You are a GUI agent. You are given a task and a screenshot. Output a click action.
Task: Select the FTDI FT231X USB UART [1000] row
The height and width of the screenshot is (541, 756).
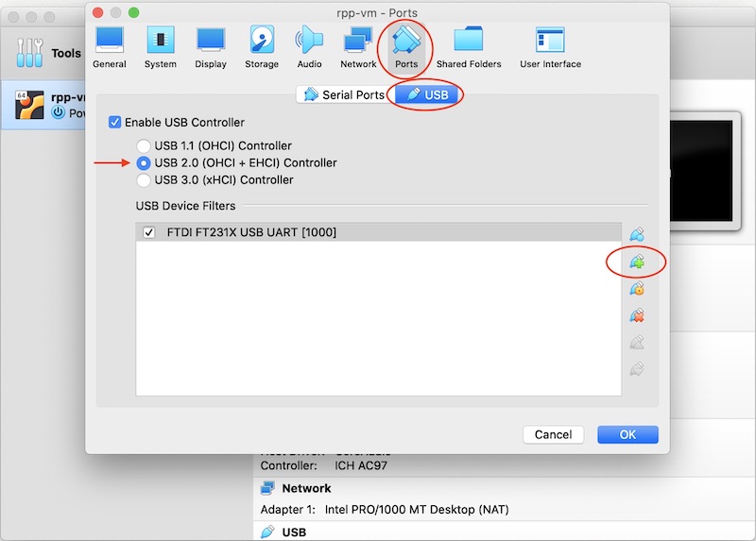[x=379, y=232]
